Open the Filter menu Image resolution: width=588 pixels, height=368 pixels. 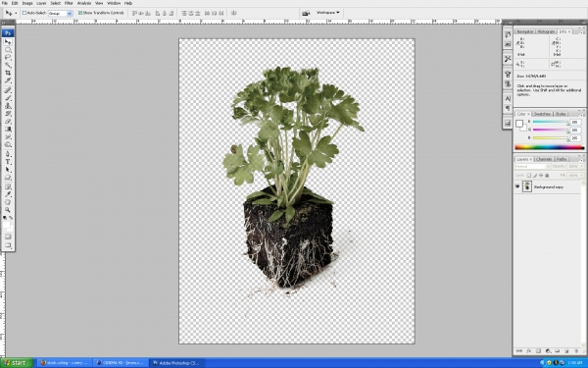69,3
